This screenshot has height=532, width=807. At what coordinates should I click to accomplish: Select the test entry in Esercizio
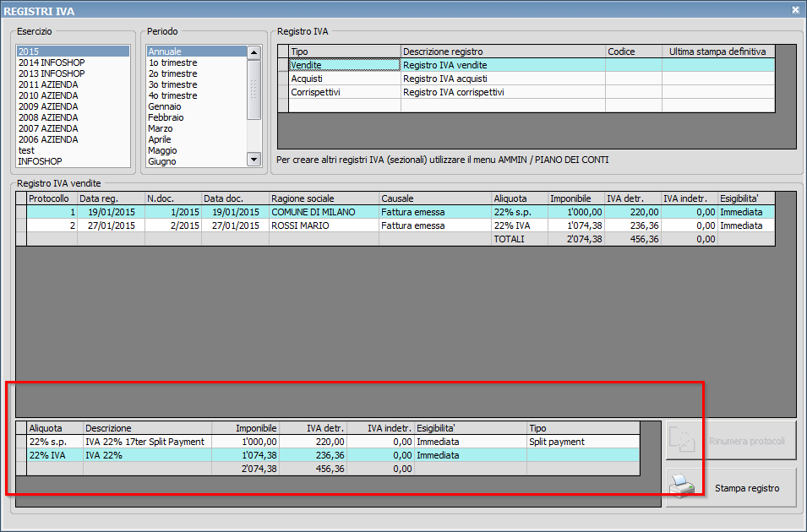26,150
